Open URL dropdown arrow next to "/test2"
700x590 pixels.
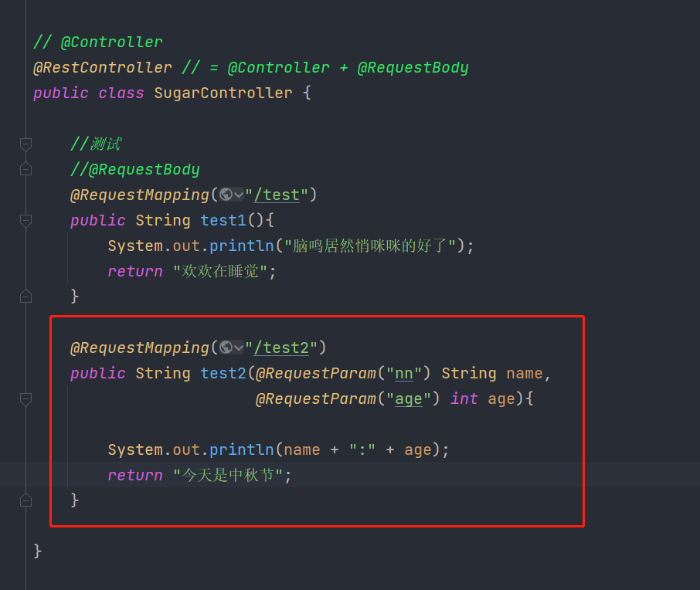(239, 348)
